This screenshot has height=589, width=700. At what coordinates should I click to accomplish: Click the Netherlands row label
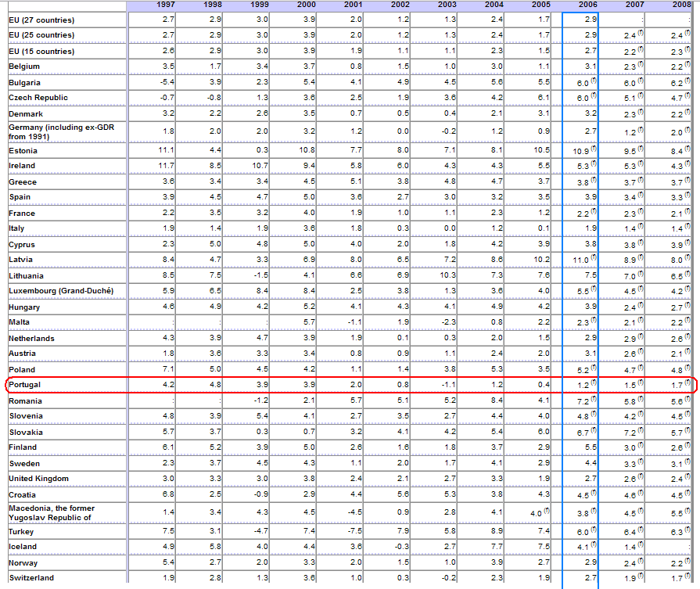pos(31,339)
